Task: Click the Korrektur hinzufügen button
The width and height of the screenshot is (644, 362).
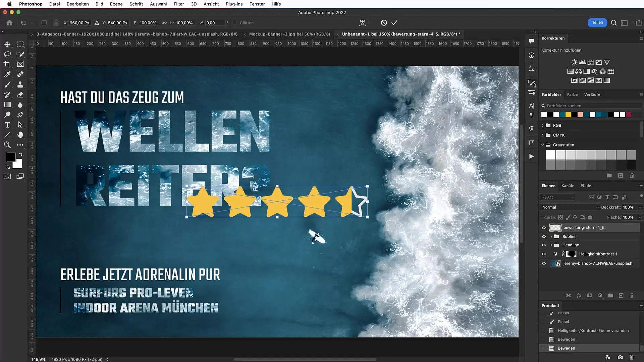Action: coord(561,50)
